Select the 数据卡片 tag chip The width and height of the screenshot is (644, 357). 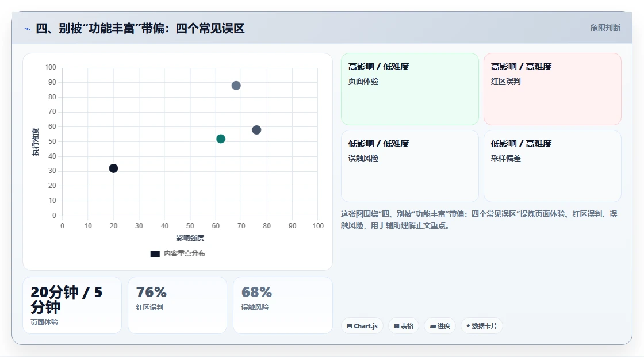point(482,326)
